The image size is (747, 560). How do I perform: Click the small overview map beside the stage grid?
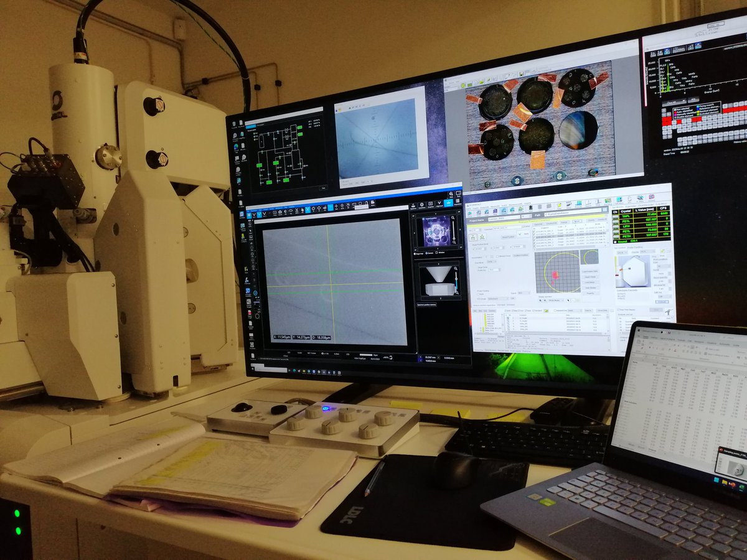pos(589,257)
